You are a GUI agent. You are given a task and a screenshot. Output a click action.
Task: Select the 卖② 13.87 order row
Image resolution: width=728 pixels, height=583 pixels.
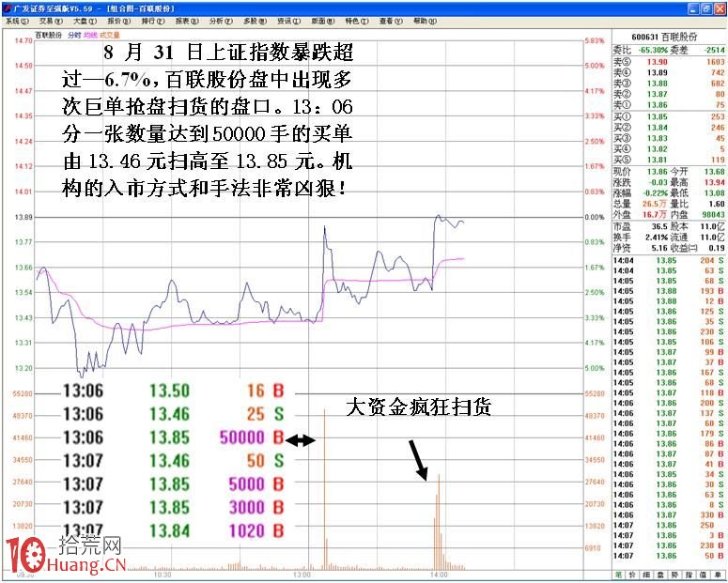click(669, 94)
